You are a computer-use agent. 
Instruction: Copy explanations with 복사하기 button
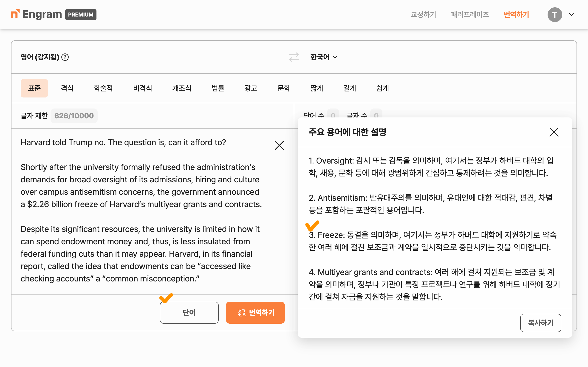(x=540, y=323)
